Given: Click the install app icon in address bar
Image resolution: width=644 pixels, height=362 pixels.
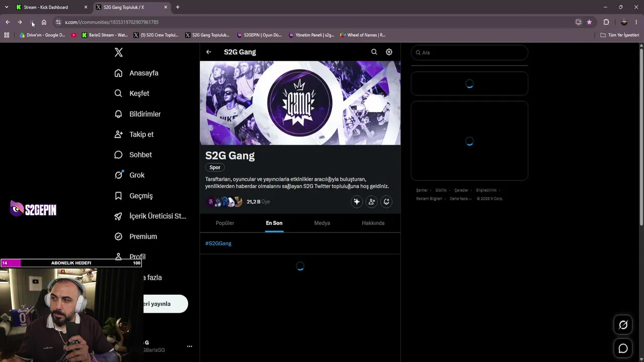Looking at the screenshot, I should point(579,22).
